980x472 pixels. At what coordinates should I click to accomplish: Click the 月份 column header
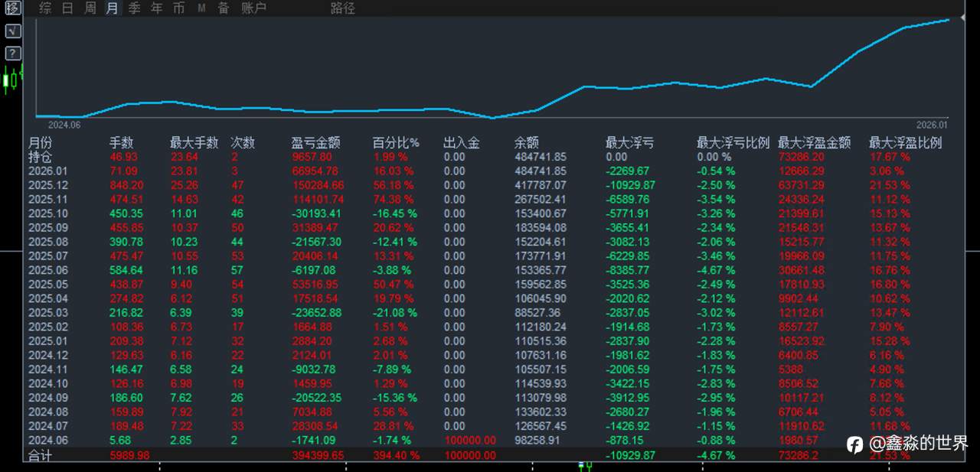[x=41, y=143]
